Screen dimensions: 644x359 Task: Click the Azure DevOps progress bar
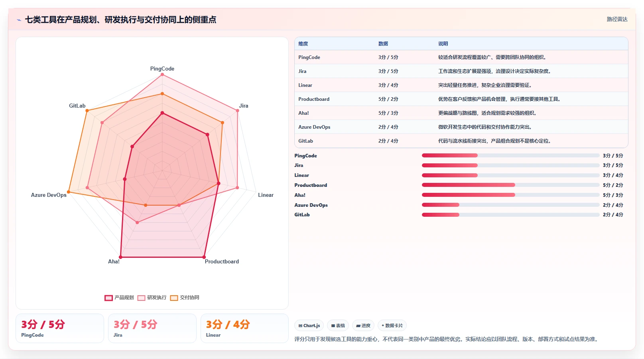pos(510,205)
